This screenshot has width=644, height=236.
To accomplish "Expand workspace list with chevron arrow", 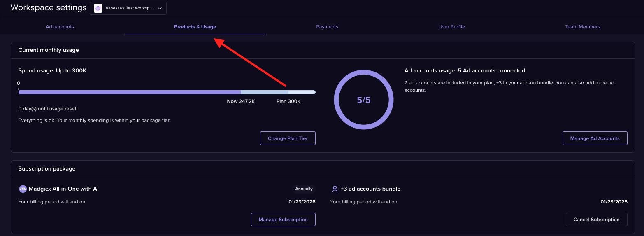I will point(160,8).
